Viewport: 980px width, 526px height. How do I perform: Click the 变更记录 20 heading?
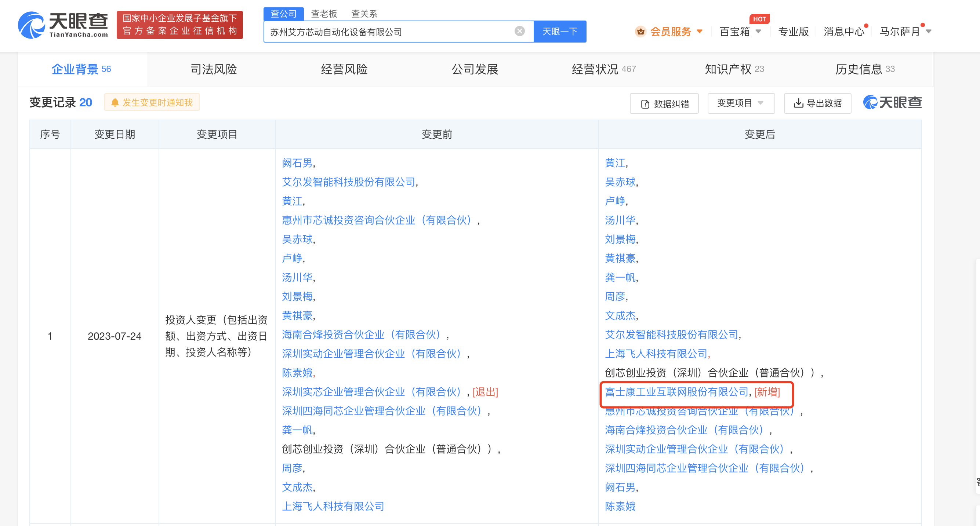pos(61,102)
